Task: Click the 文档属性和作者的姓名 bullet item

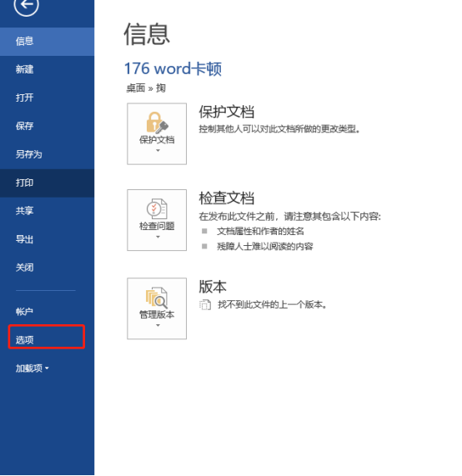Action: (260, 231)
